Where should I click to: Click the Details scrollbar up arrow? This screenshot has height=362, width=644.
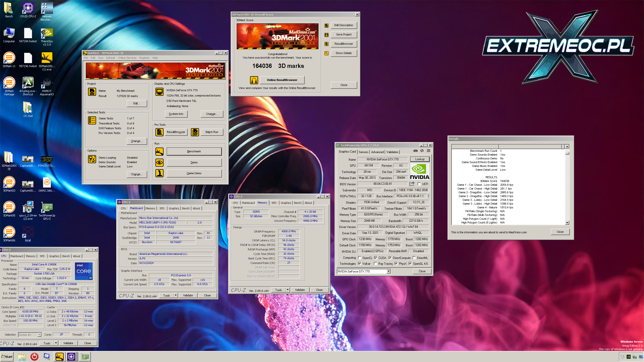point(567,147)
